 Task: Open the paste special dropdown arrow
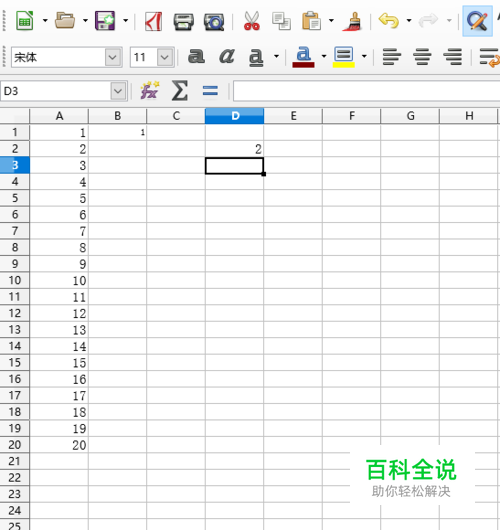[x=331, y=21]
